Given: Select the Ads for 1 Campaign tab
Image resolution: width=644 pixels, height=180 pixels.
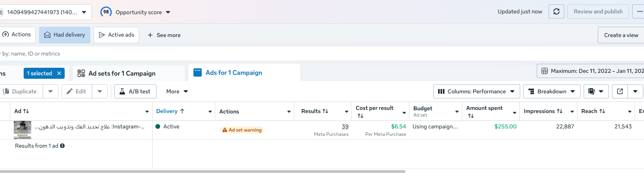Looking at the screenshot, I should pos(234,73).
